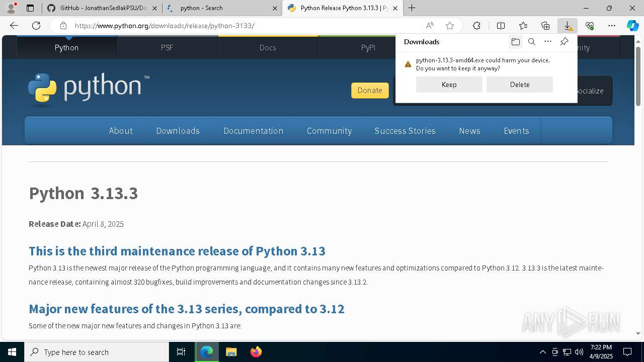
Task: Open more options in Downloads panel
Action: click(x=548, y=42)
